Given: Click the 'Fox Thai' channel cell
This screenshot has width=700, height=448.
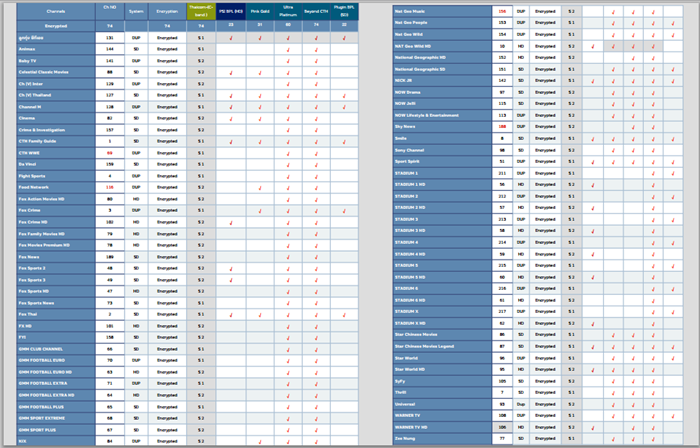Looking at the screenshot, I should tap(56, 314).
